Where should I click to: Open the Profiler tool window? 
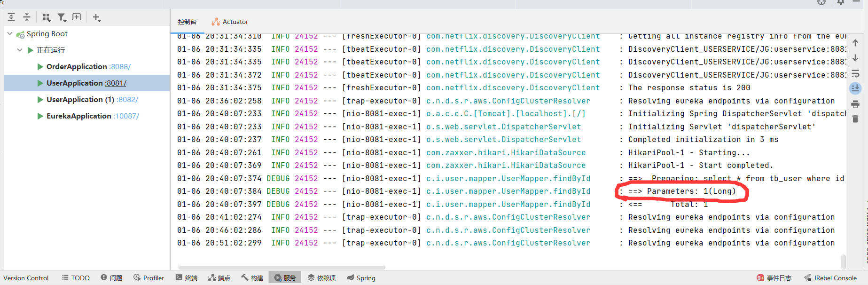pos(149,278)
